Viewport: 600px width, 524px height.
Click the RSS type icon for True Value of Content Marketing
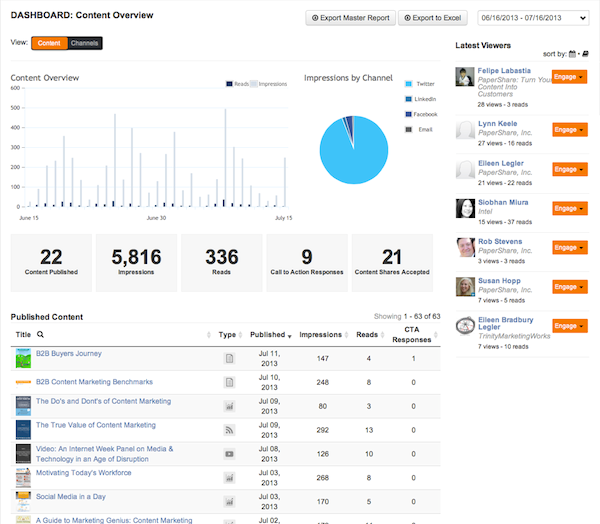tap(228, 429)
